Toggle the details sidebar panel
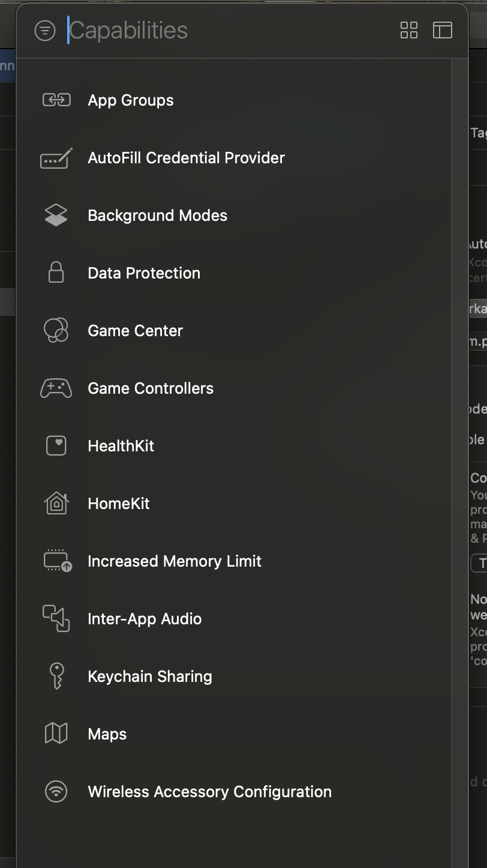 [443, 30]
